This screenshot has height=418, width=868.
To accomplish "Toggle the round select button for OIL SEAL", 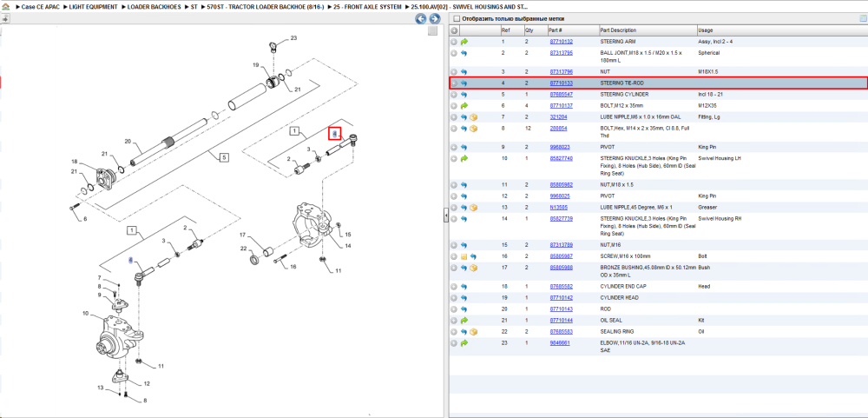I will point(454,321).
